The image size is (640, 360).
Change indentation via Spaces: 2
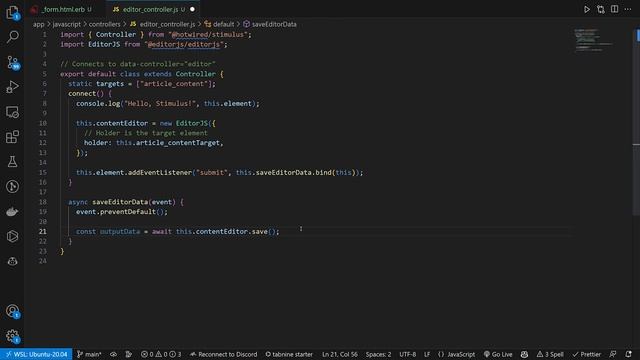[378, 354]
